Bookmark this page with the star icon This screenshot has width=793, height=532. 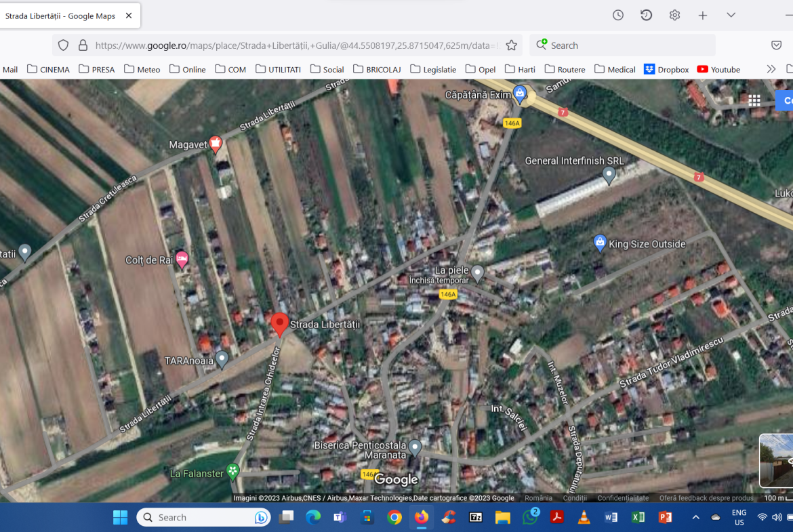pyautogui.click(x=512, y=45)
